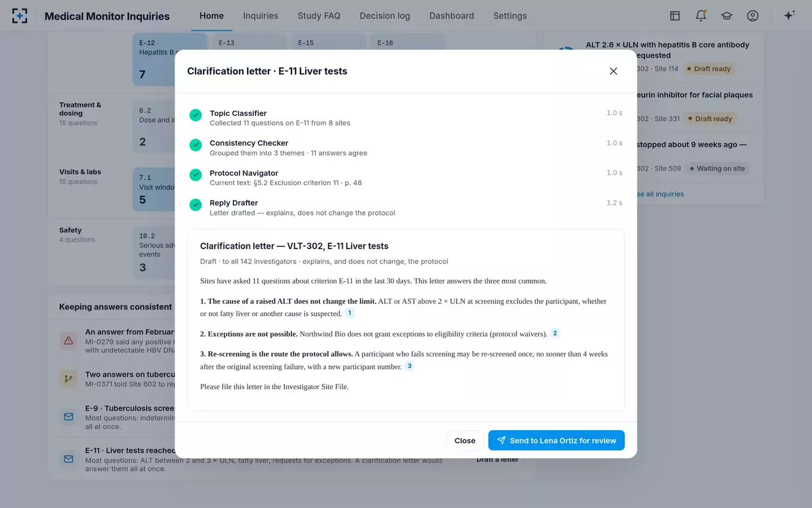
Task: Click the app logo icon
Action: click(x=20, y=16)
